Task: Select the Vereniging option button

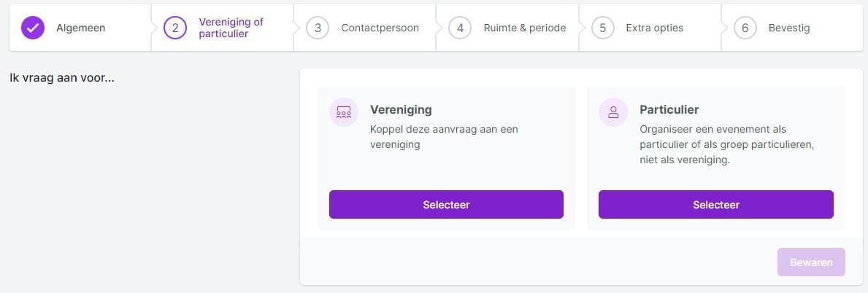Action: click(x=446, y=205)
